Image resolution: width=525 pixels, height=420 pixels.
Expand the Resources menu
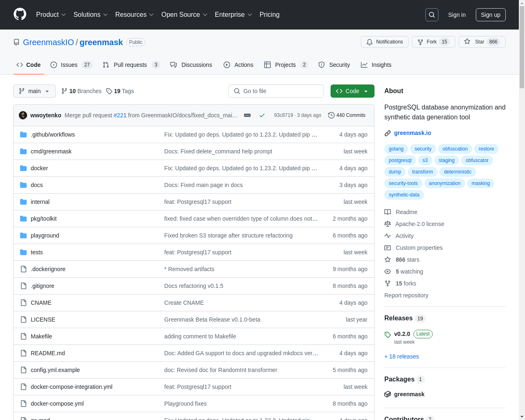click(x=135, y=15)
